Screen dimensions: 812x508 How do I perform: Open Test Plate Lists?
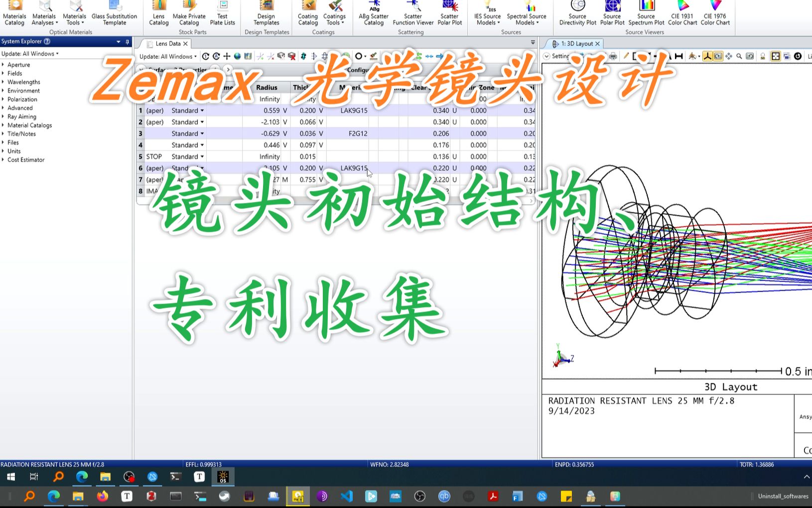223,13
